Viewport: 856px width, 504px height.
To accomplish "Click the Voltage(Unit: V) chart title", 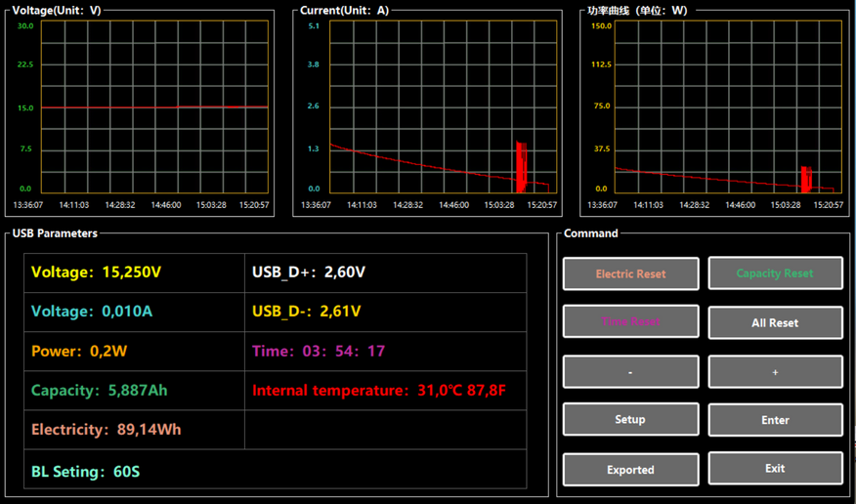I will (x=57, y=11).
